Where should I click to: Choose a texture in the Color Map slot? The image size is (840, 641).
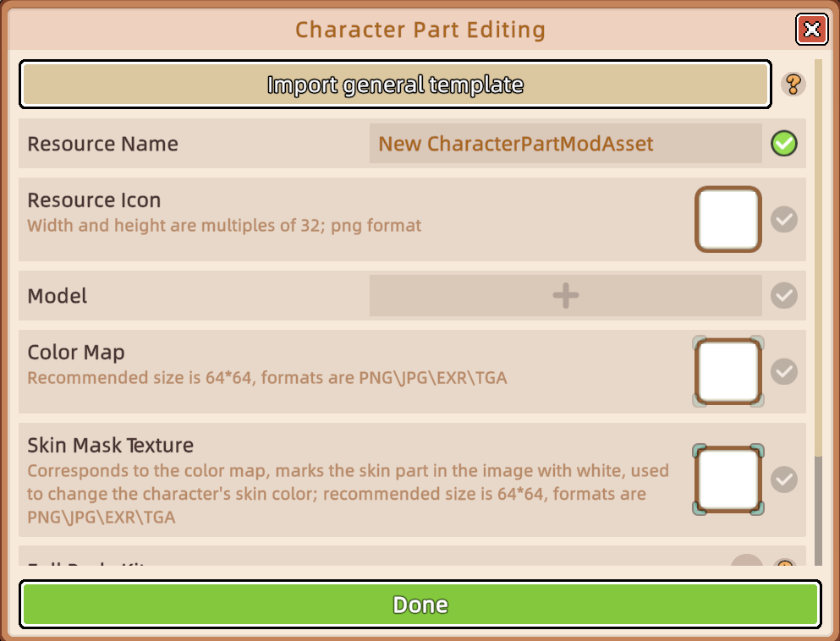pyautogui.click(x=728, y=371)
